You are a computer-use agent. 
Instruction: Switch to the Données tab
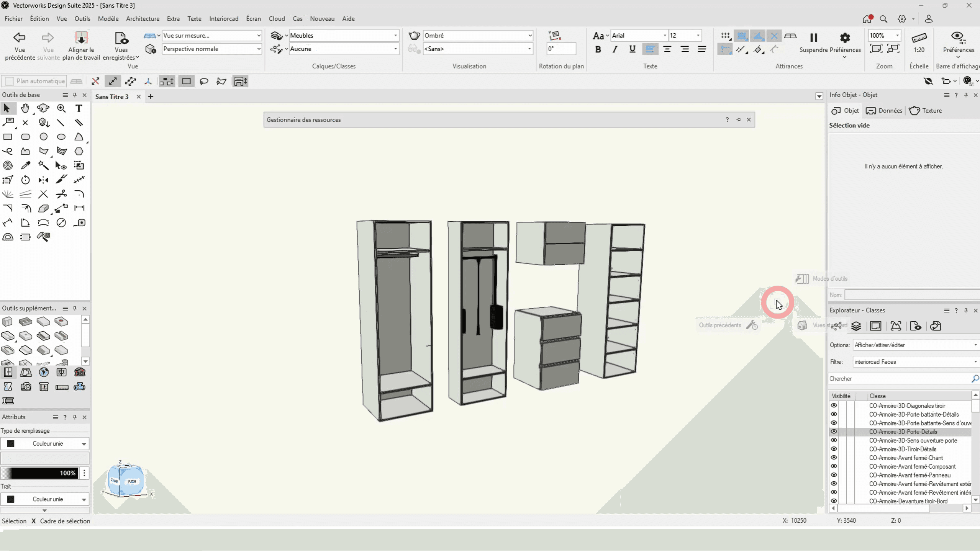[884, 111]
